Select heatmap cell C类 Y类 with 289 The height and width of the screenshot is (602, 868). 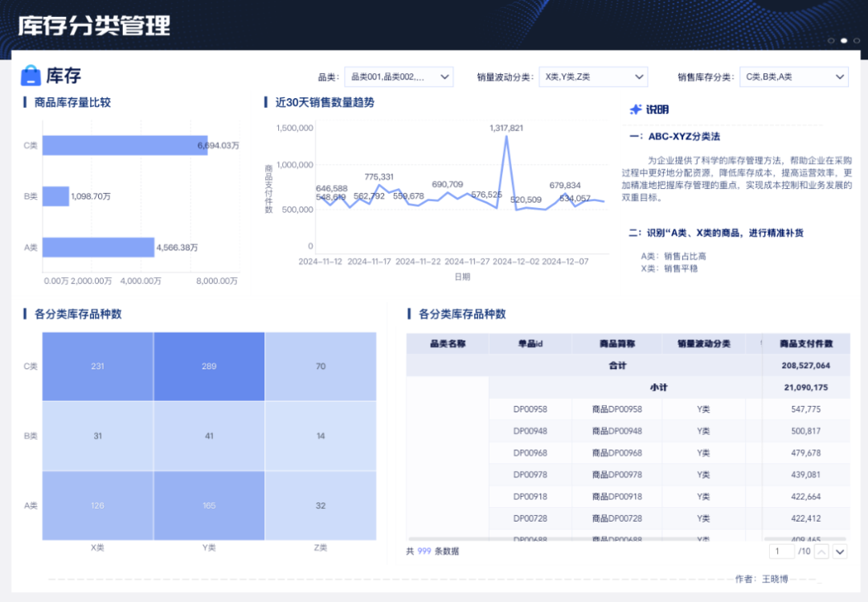(209, 366)
